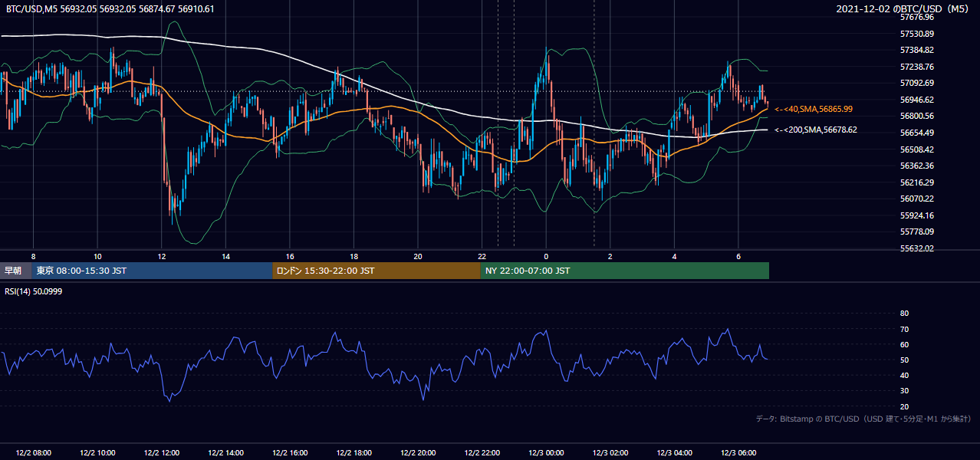Click the 12/2 18:00 time label
Image resolution: width=980 pixels, height=460 pixels.
click(x=354, y=453)
